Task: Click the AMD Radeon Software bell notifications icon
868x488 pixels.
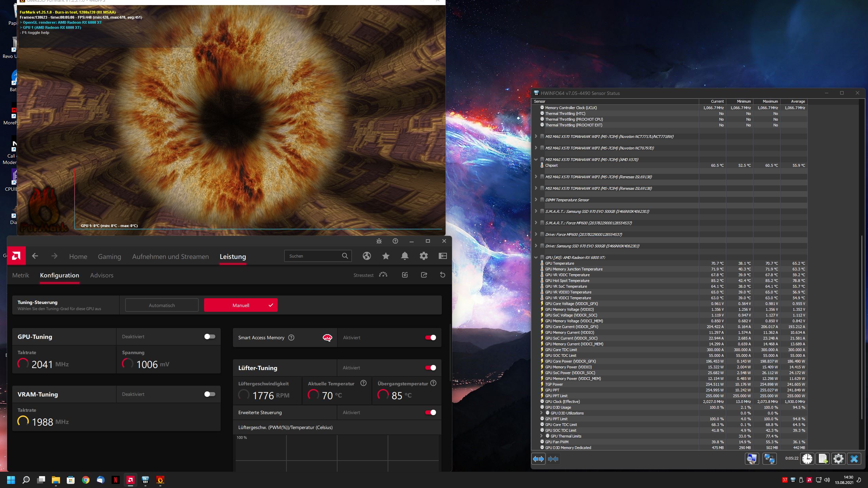Action: (405, 256)
